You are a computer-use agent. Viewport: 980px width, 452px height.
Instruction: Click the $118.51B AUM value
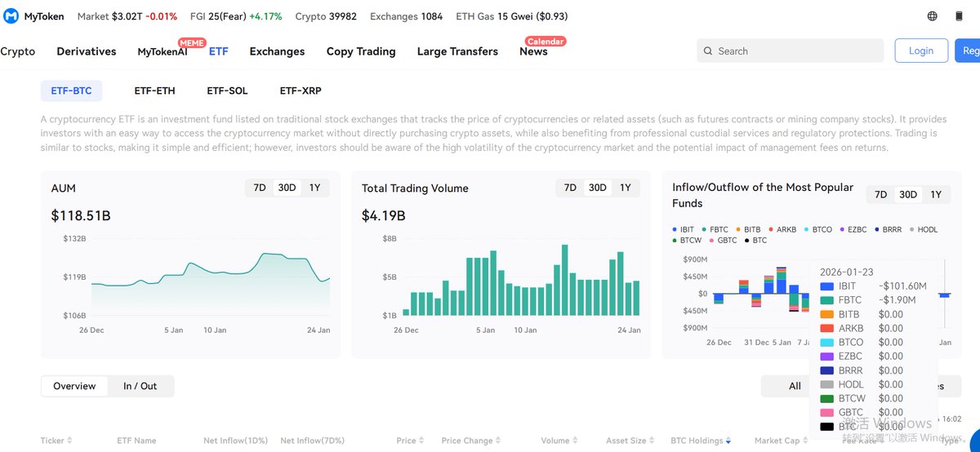[81, 215]
